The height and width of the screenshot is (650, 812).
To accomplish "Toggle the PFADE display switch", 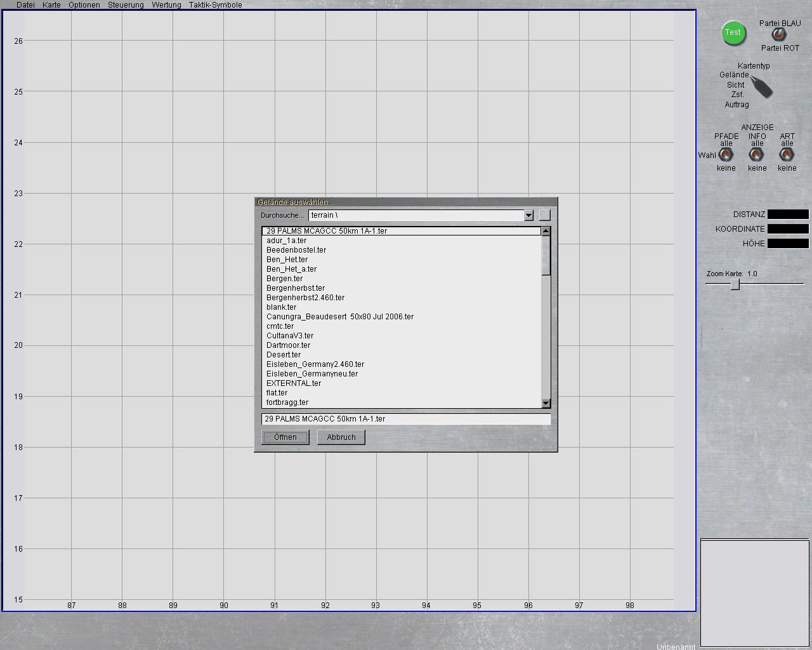I will tap(726, 155).
